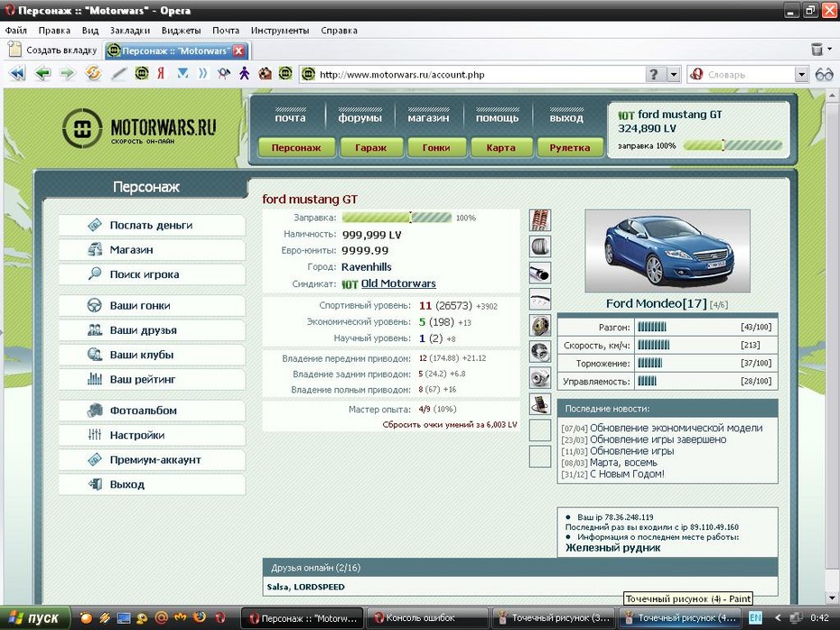Open the Гонки page

[436, 147]
